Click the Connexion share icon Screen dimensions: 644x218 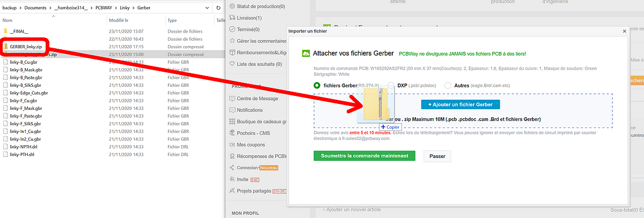(x=232, y=168)
